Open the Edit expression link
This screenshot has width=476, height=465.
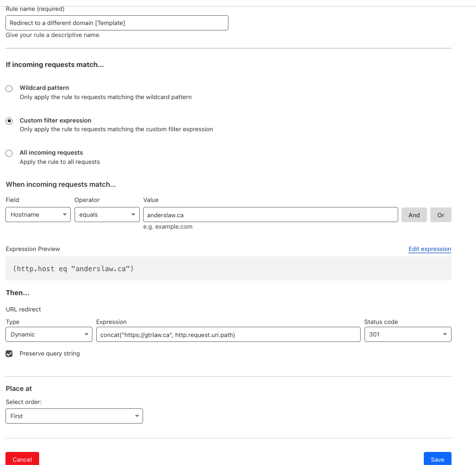(x=430, y=249)
